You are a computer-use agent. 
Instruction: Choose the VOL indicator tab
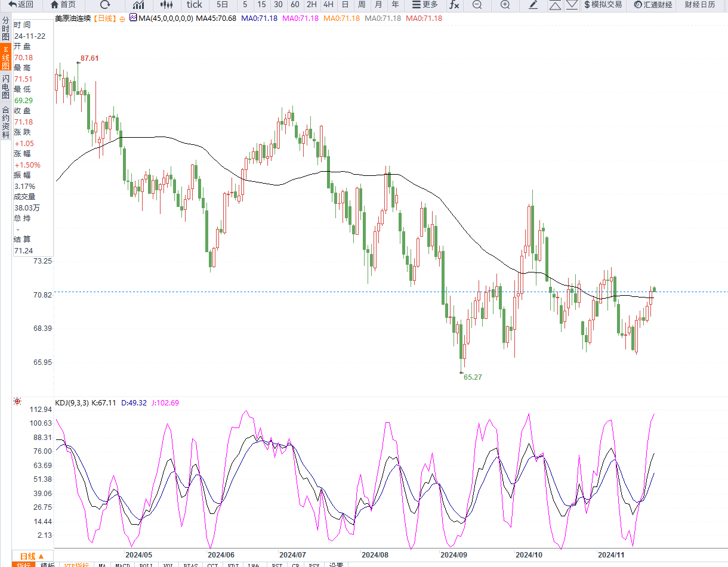(x=168, y=564)
